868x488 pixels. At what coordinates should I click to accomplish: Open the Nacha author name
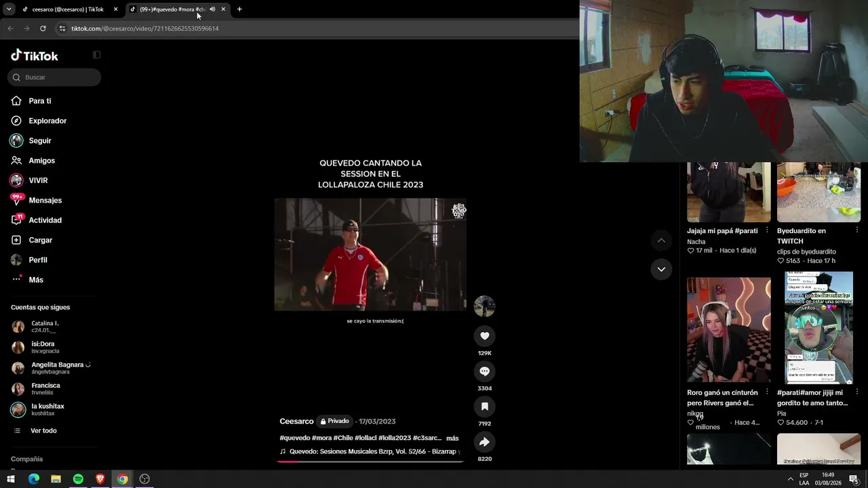coord(696,241)
